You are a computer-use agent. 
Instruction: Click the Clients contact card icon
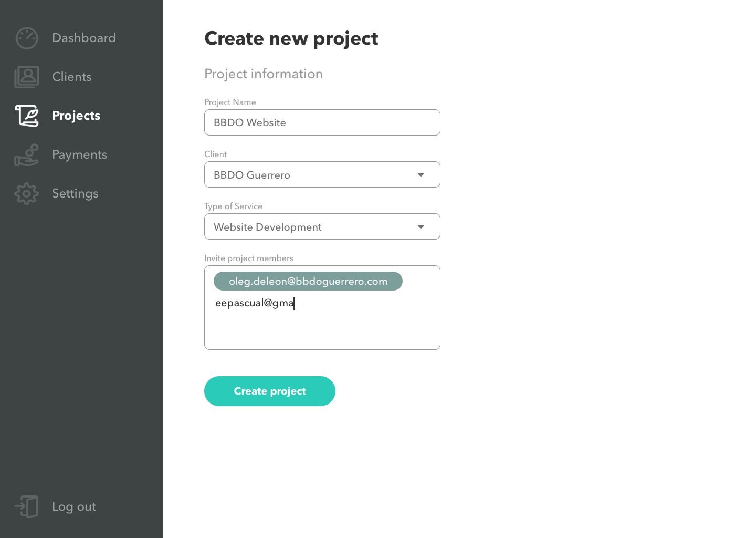pyautogui.click(x=27, y=77)
